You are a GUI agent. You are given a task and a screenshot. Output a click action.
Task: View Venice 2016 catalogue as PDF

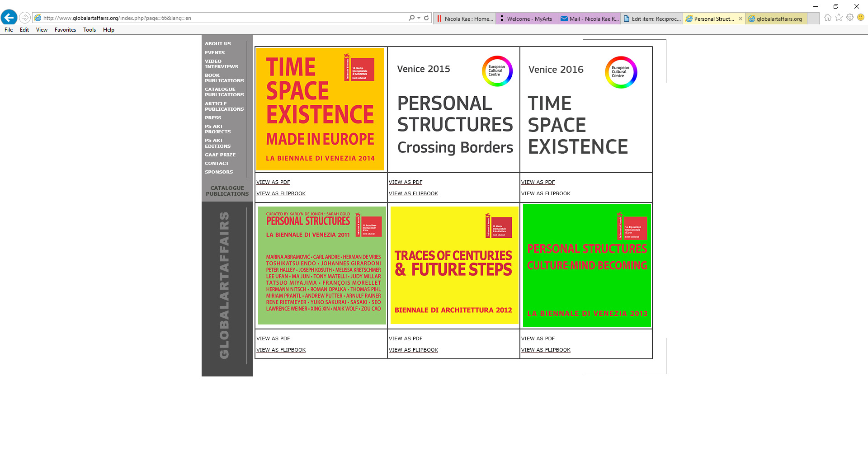pos(538,182)
